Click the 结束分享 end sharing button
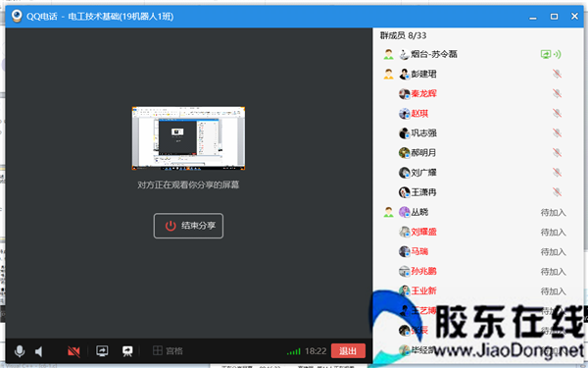Image resolution: width=588 pixels, height=368 pixels. (188, 226)
